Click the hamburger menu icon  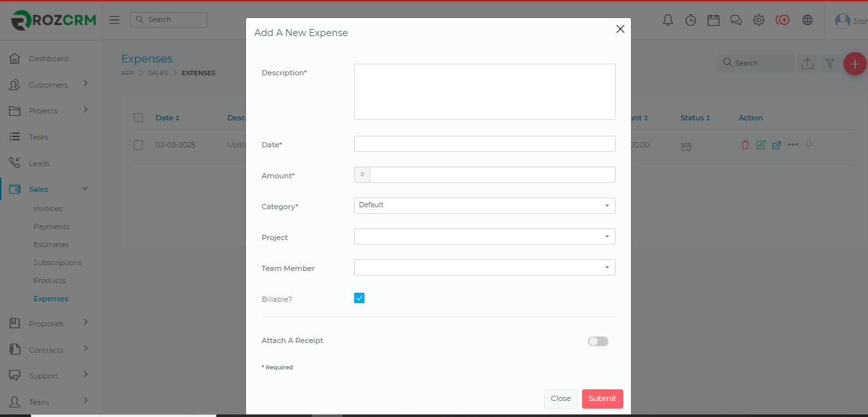pos(115,20)
